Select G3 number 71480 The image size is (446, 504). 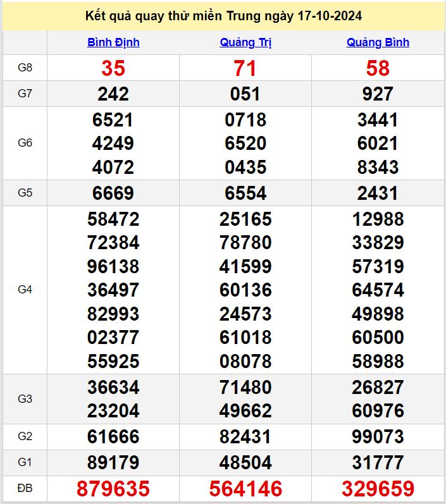[x=245, y=387]
